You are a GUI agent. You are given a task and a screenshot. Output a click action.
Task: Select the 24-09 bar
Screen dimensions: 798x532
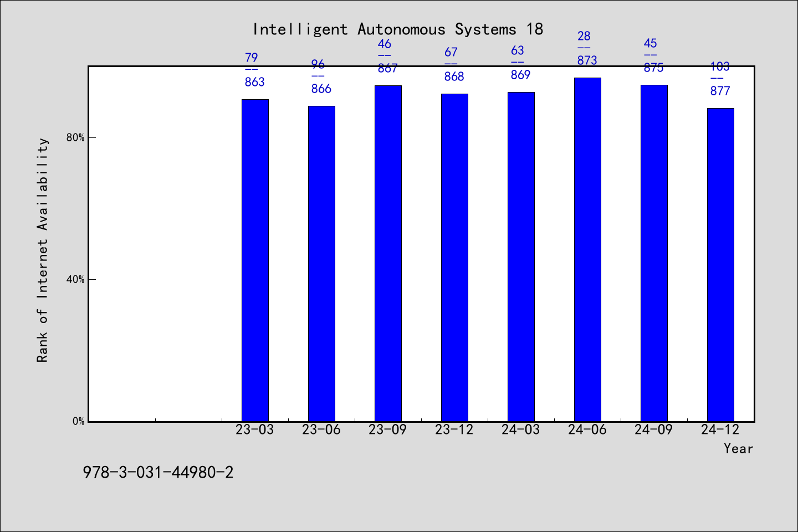[x=654, y=253]
